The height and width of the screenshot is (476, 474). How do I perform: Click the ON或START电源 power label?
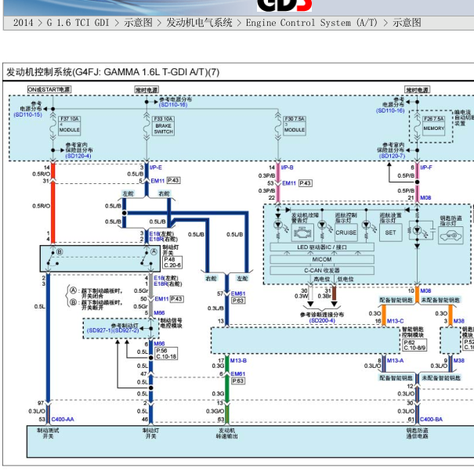click(49, 89)
